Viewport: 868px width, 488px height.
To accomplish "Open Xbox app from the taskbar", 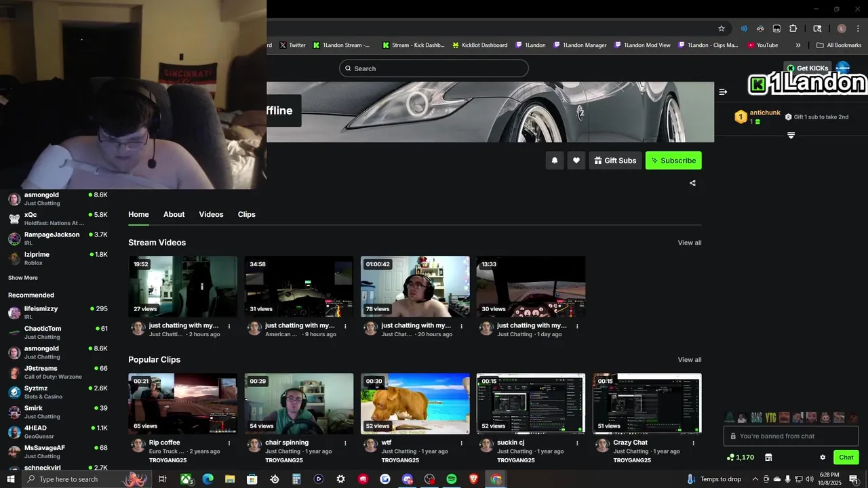I will coord(186,479).
